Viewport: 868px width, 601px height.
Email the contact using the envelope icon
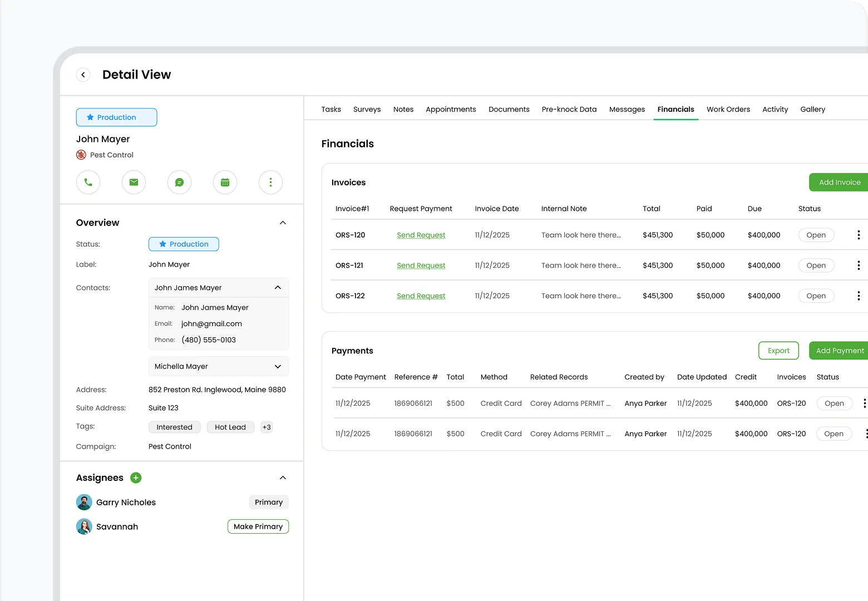pos(134,182)
